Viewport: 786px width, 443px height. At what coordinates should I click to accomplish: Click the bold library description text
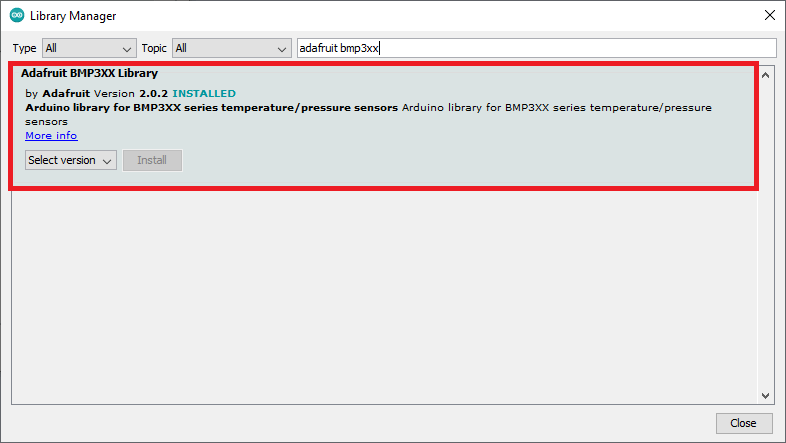pos(211,107)
